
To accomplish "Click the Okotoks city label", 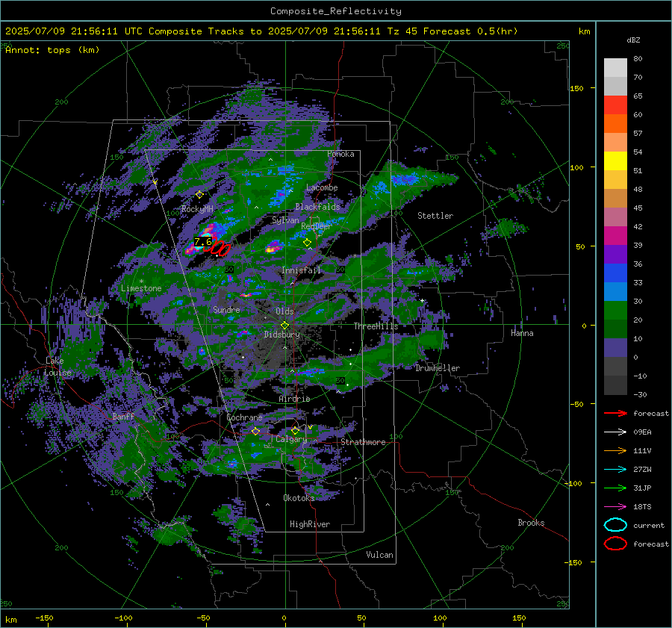I will [299, 498].
